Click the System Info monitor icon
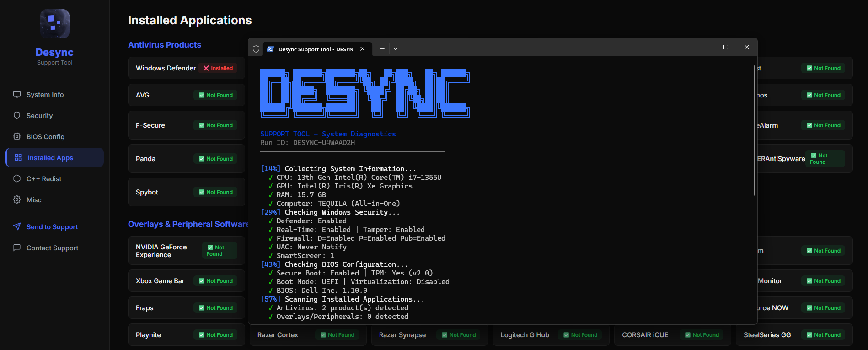868x350 pixels. (17, 94)
